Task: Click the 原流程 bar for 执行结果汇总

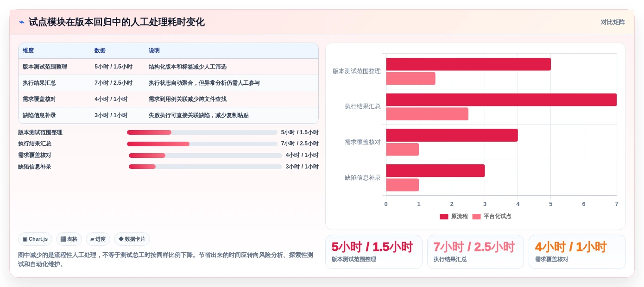Action: coord(501,100)
